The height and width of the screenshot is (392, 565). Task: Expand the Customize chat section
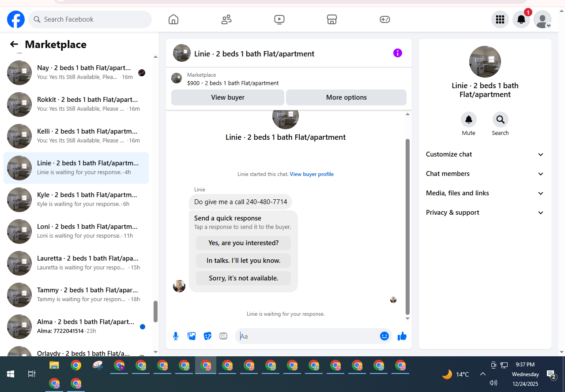click(x=485, y=154)
